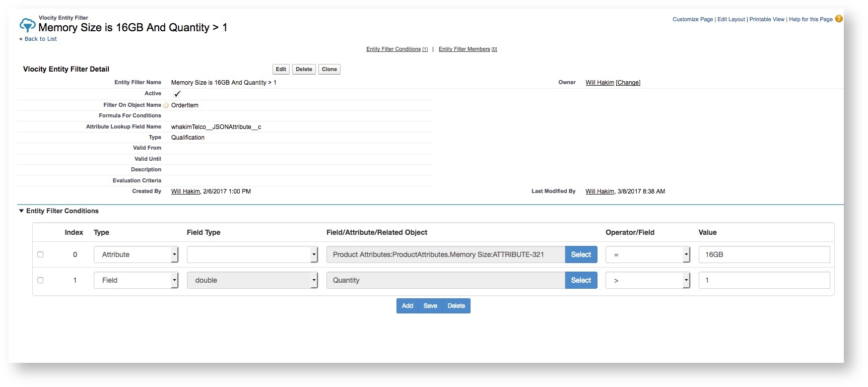The width and height of the screenshot is (868, 387).
Task: Open the help question mark icon
Action: click(x=839, y=19)
